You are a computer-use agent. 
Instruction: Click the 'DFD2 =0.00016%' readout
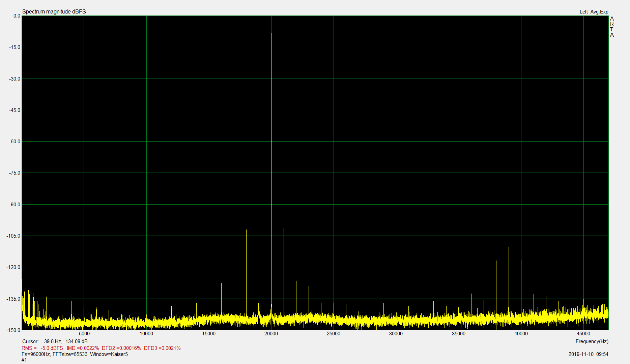click(x=121, y=348)
